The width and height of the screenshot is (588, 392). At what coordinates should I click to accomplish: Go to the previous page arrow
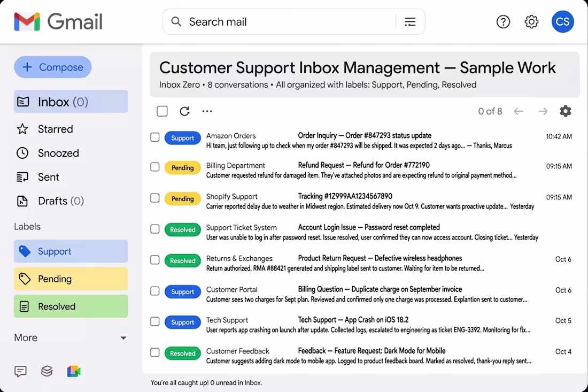point(519,111)
